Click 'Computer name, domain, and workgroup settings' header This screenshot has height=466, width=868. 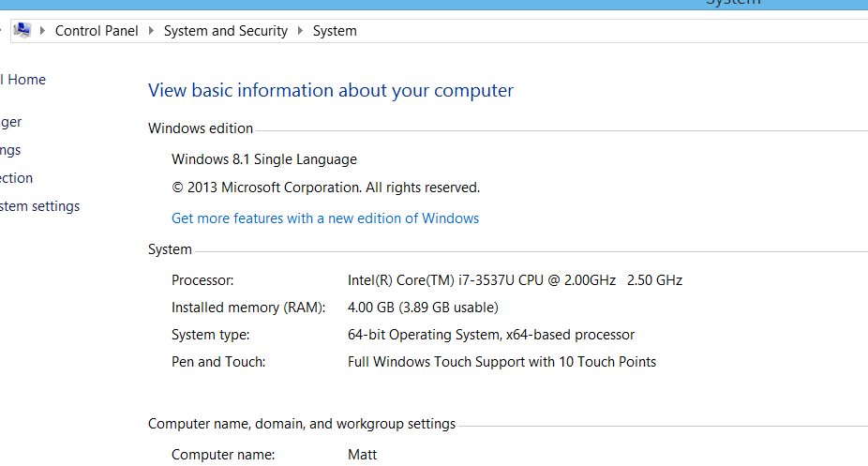[302, 424]
